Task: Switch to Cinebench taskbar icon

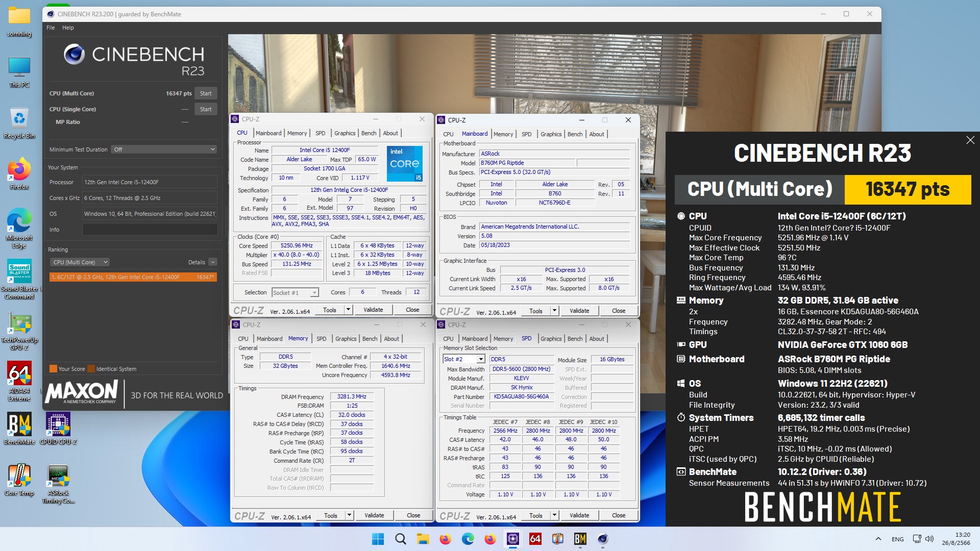Action: [602, 539]
